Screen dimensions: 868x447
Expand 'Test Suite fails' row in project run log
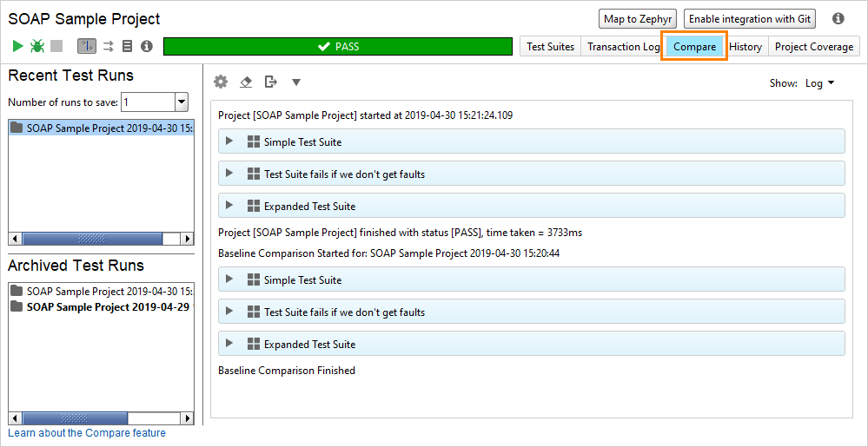[229, 173]
